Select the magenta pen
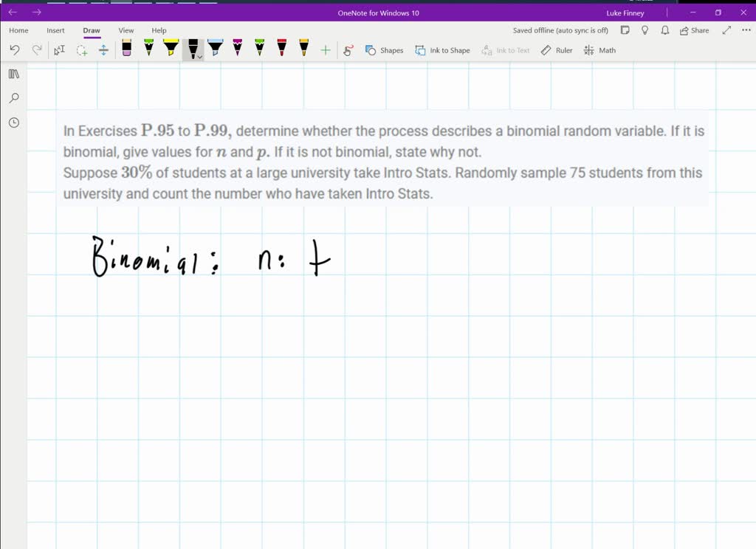The width and height of the screenshot is (756, 549). [x=237, y=48]
